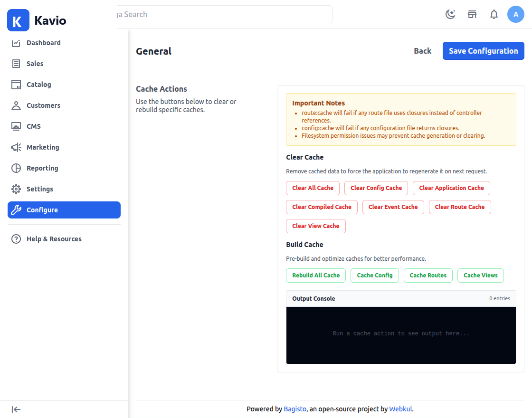Viewport: 532px width, 418px height.
Task: Open the Webkul footer link
Action: 400,409
